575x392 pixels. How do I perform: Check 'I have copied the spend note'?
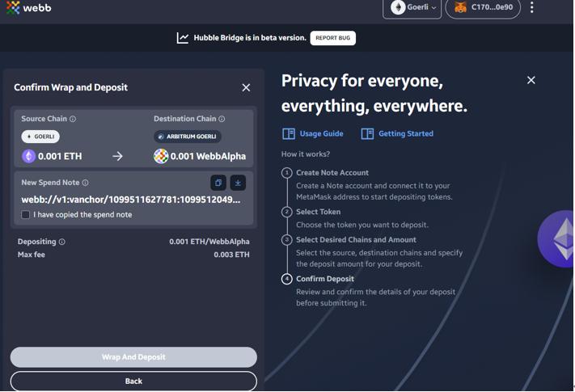point(26,215)
